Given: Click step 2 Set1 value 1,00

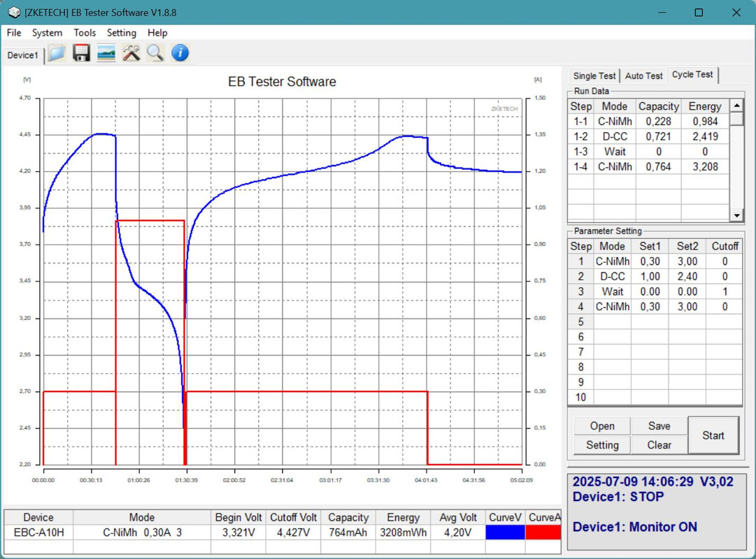Looking at the screenshot, I should click(x=650, y=277).
